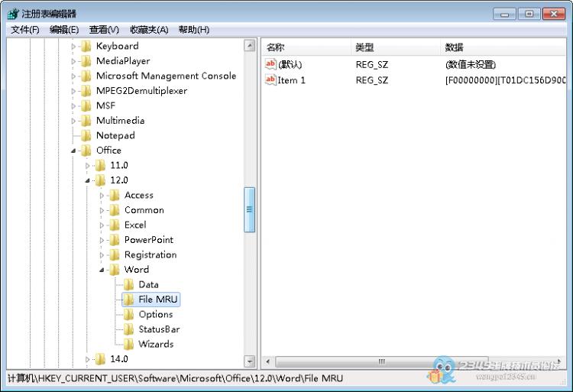This screenshot has width=573, height=392.
Task: Open the 编辑(E) menu
Action: [x=64, y=30]
